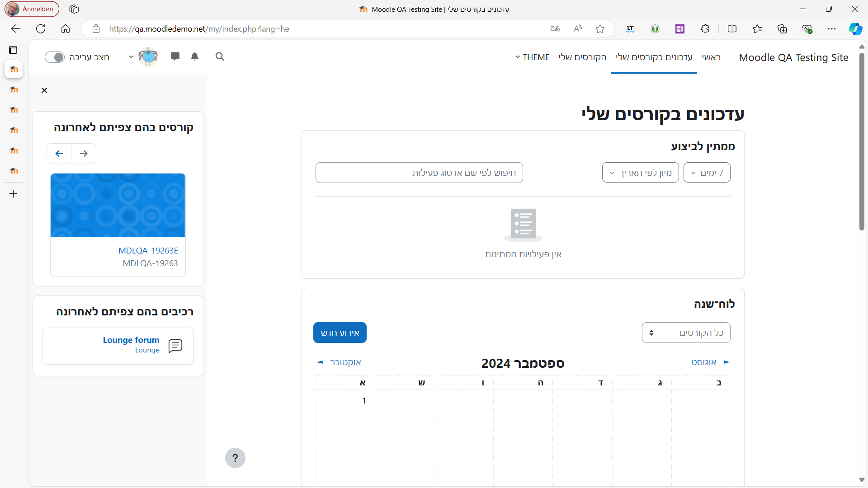The width and height of the screenshot is (868, 488).
Task: View site information lock icon
Action: pyautogui.click(x=96, y=29)
